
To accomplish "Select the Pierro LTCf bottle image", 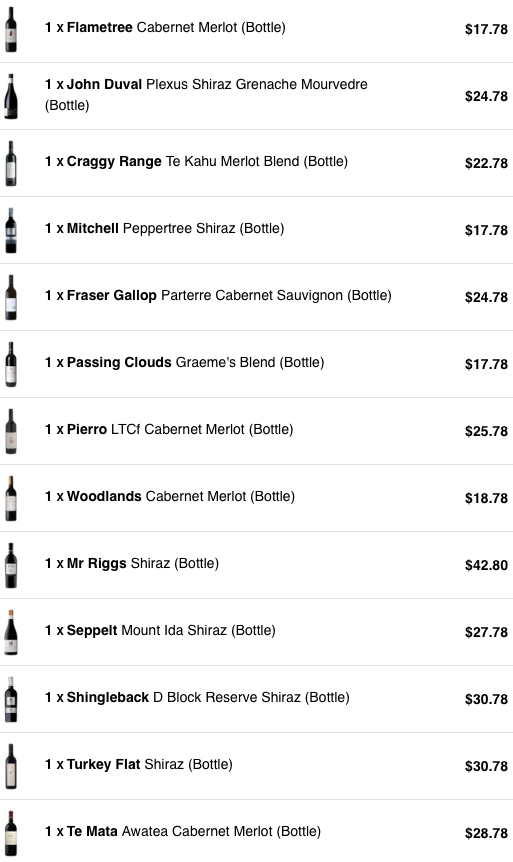I will pyautogui.click(x=11, y=432).
